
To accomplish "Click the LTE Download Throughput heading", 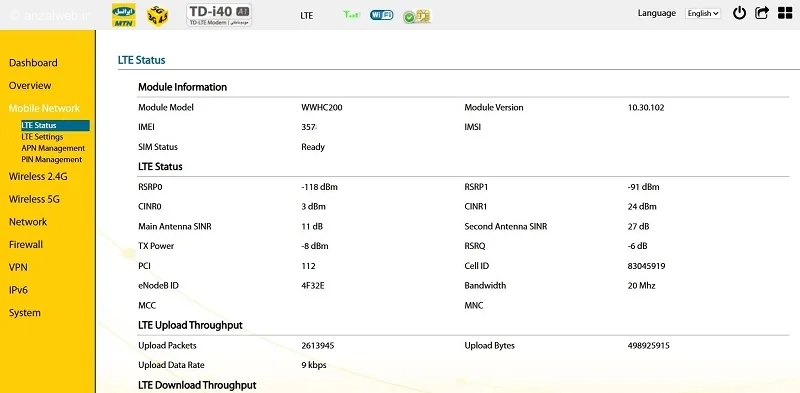I will pos(197,385).
